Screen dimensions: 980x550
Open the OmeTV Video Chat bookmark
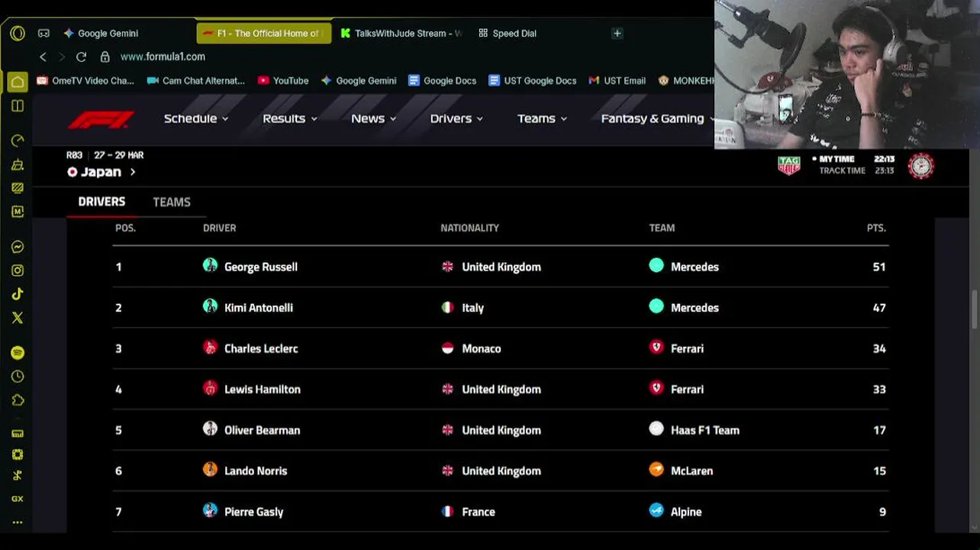(85, 80)
